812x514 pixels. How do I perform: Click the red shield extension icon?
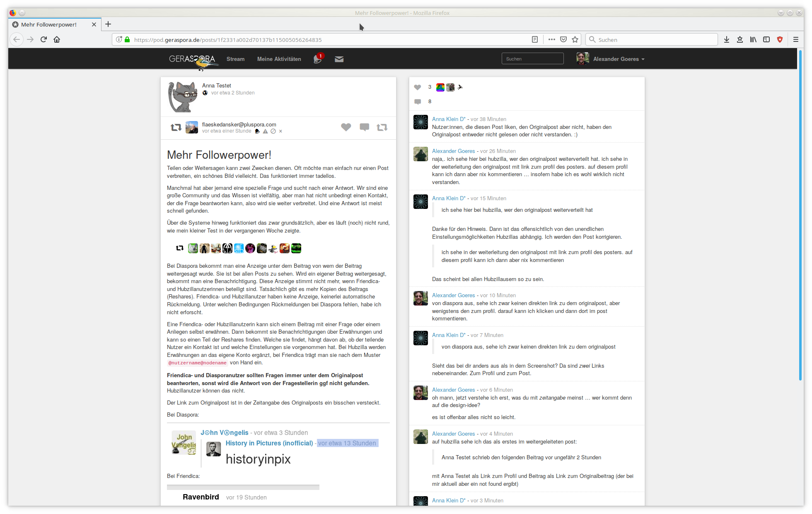780,39
